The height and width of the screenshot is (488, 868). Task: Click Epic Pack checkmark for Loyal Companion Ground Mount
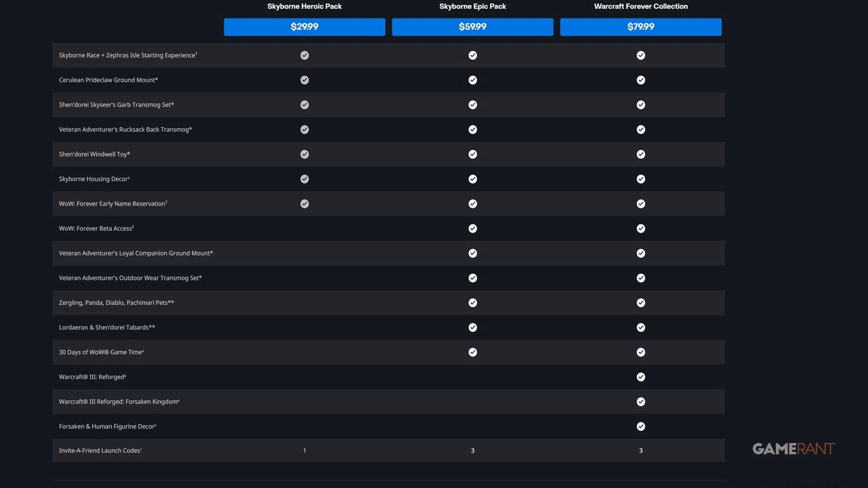[473, 253]
